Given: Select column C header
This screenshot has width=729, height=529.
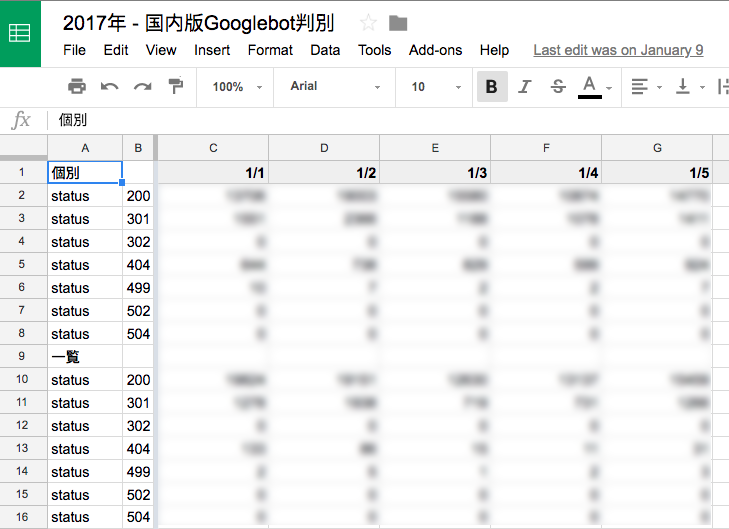Looking at the screenshot, I should coord(213,148).
